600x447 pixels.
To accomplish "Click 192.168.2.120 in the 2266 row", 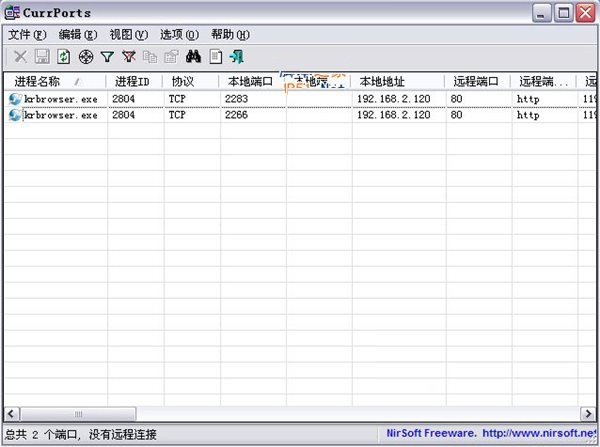I will tap(394, 115).
